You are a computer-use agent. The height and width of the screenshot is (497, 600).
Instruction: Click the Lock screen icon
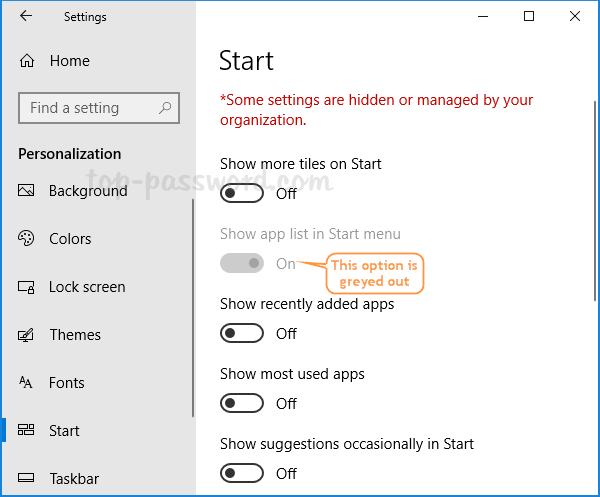click(27, 287)
